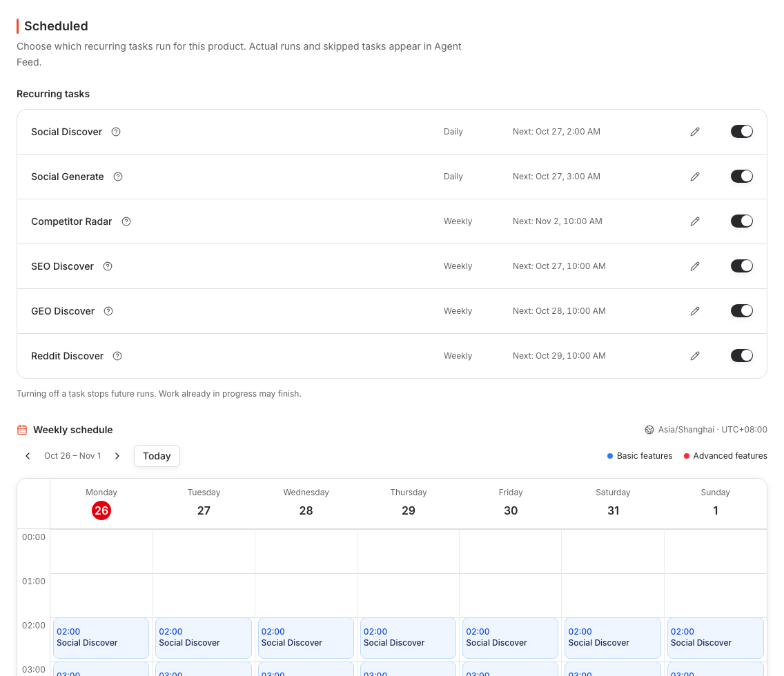The height and width of the screenshot is (676, 784).
Task: Click the timezone globe icon
Action: 649,430
